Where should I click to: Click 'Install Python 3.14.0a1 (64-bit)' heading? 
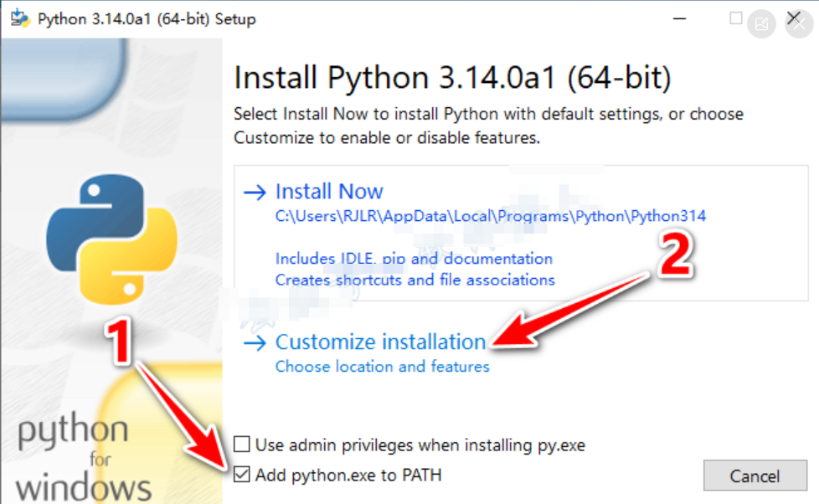click(x=452, y=78)
